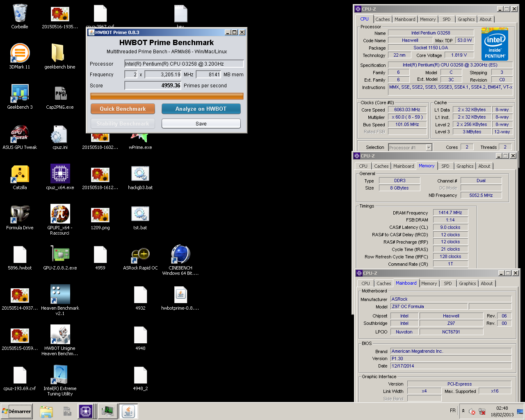Launch the 3DMark 11 shortcut
This screenshot has height=420, width=525.
20,57
